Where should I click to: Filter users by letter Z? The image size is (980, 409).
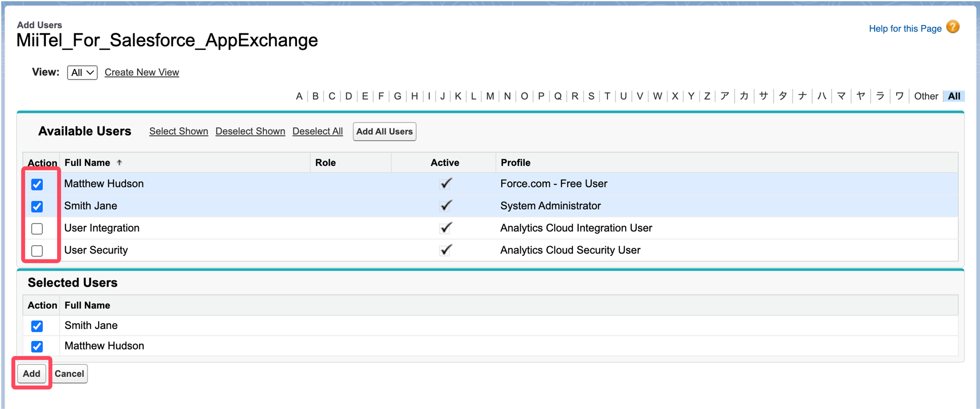(707, 96)
